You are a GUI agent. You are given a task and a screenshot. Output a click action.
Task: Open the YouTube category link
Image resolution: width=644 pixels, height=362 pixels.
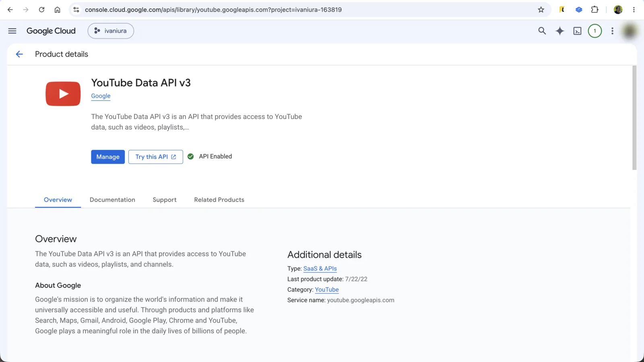pos(327,290)
